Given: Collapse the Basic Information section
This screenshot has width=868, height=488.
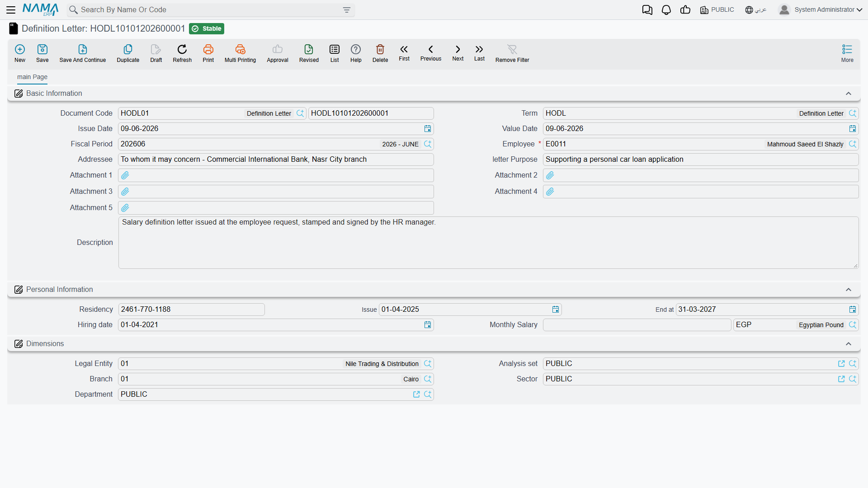Looking at the screenshot, I should click(x=849, y=94).
